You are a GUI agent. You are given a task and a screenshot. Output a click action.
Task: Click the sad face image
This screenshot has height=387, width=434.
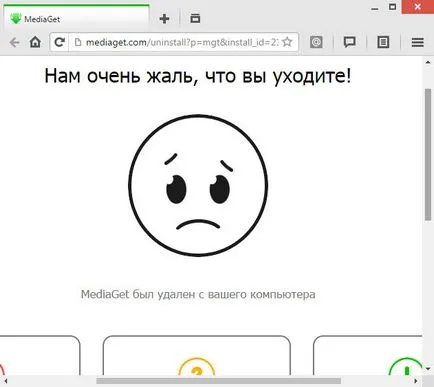point(198,185)
